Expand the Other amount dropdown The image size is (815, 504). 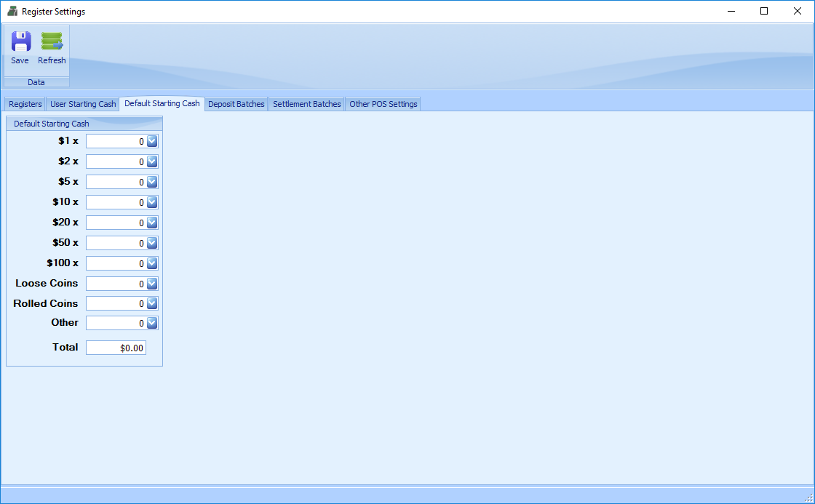pos(152,323)
